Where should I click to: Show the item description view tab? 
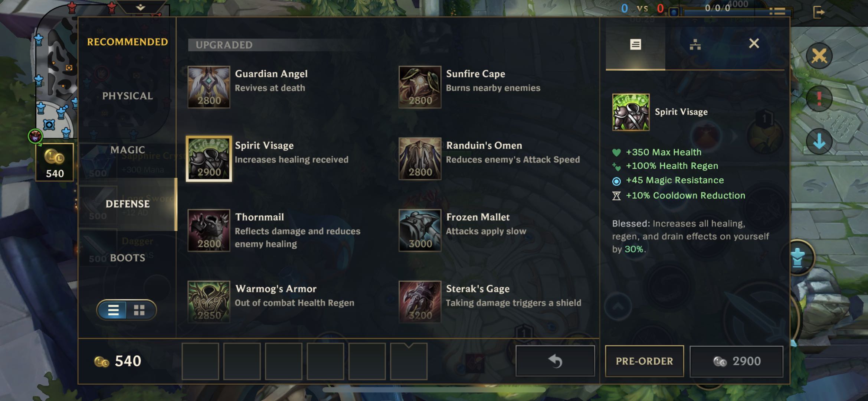click(x=635, y=45)
